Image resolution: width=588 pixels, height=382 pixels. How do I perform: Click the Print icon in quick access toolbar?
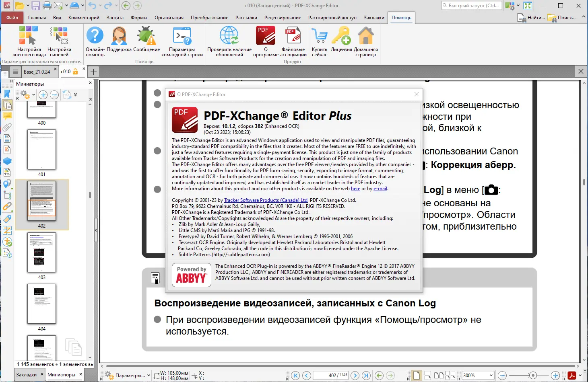47,6
